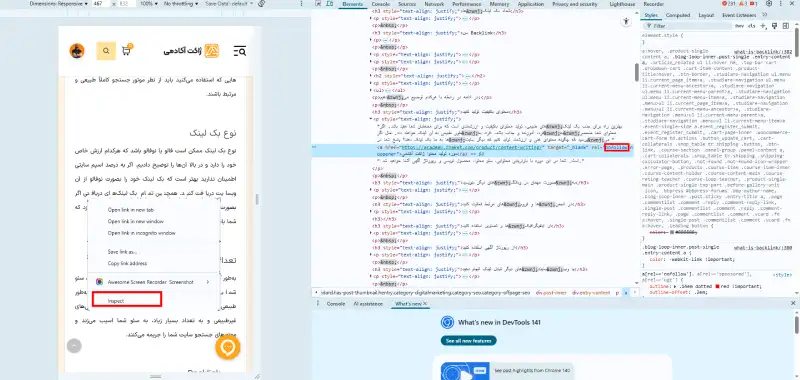Open the shopping cart icon
The height and width of the screenshot is (380, 800).
pos(126,50)
